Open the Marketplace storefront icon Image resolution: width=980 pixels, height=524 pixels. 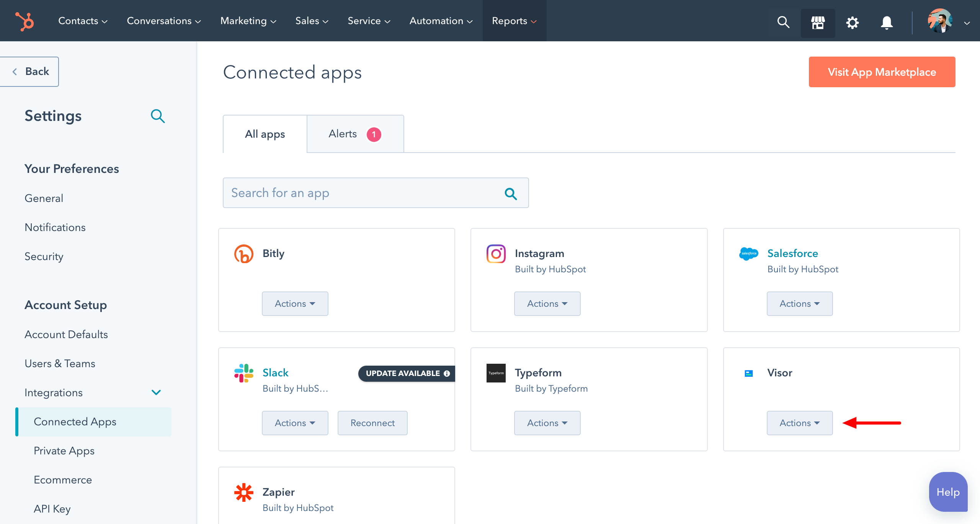818,23
